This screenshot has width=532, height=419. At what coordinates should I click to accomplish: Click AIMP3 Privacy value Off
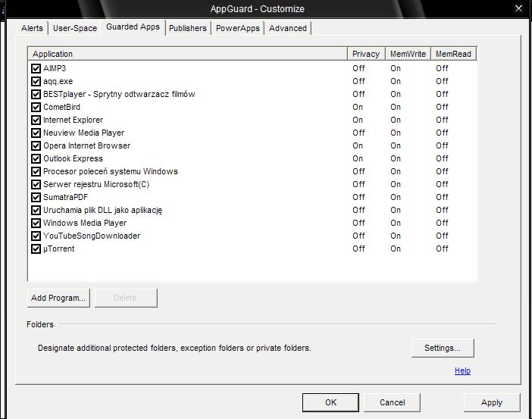coord(358,68)
